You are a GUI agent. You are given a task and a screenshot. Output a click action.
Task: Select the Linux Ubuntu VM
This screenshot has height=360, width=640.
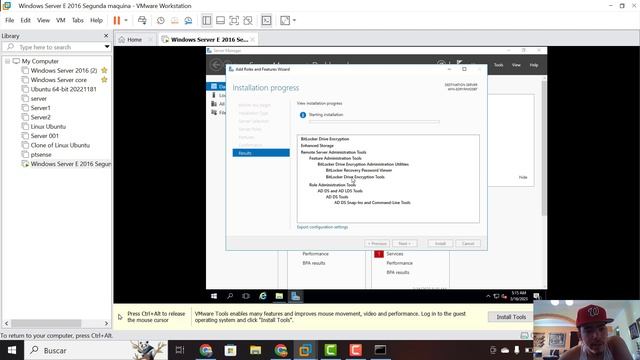click(48, 127)
